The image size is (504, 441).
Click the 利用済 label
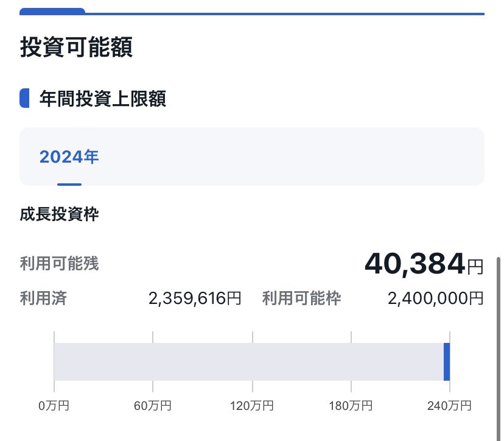coord(43,298)
